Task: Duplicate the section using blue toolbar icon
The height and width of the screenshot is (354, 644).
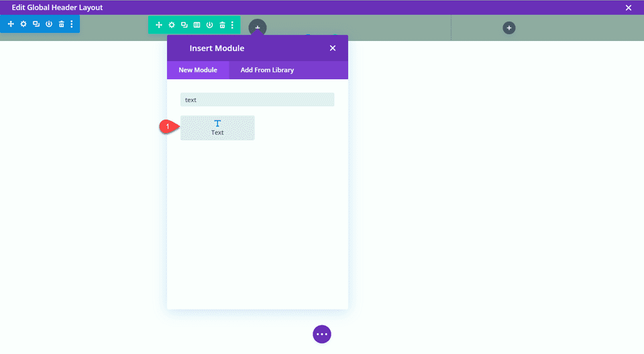Action: coord(36,24)
